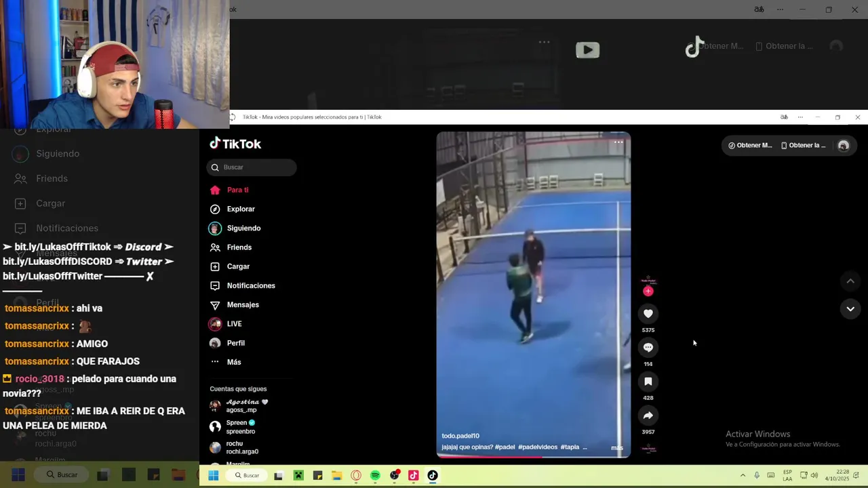Open Task View on the taskbar

[278, 476]
